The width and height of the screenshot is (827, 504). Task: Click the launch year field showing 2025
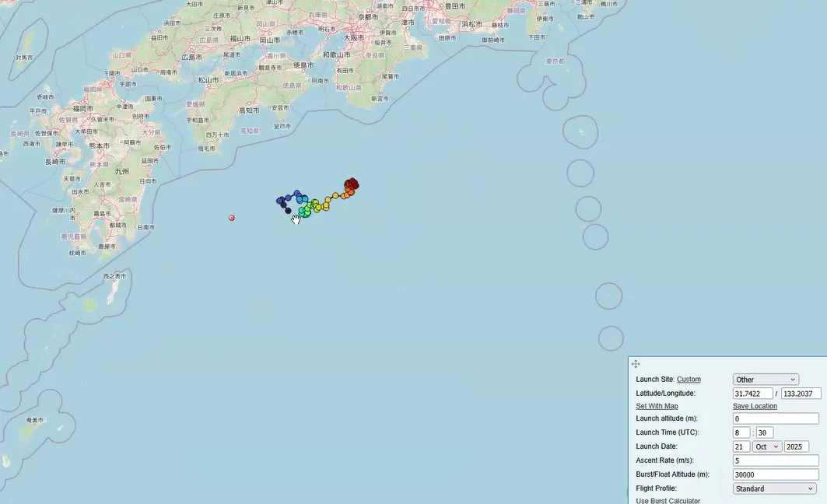coord(796,446)
